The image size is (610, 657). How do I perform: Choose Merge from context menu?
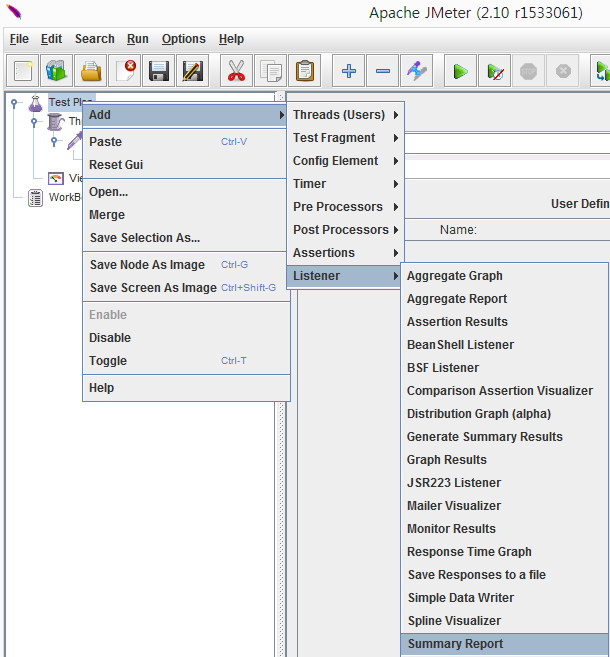point(185,215)
